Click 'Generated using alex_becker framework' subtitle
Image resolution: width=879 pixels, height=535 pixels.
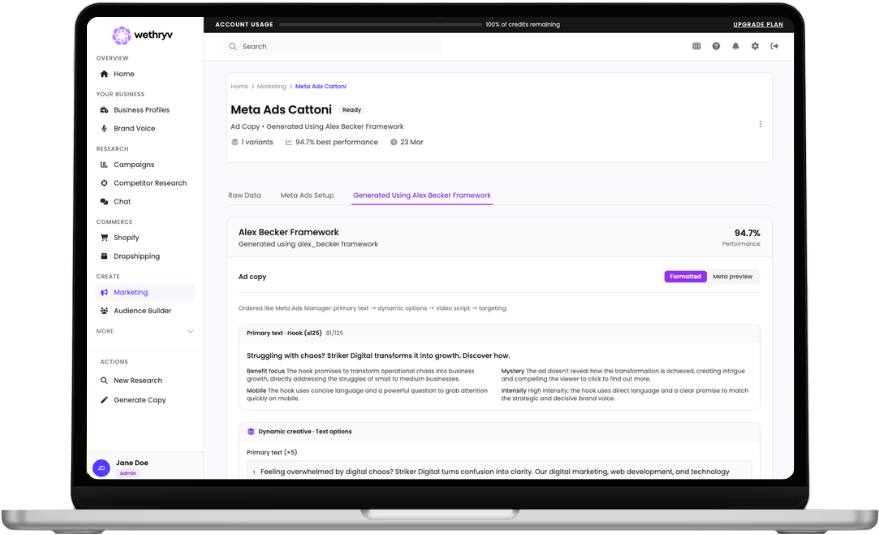point(308,244)
